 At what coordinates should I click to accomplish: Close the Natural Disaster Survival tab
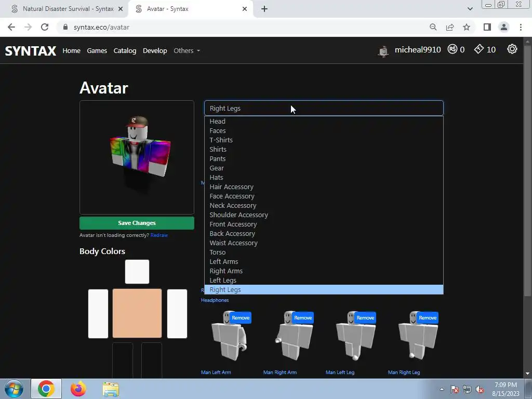(x=121, y=9)
